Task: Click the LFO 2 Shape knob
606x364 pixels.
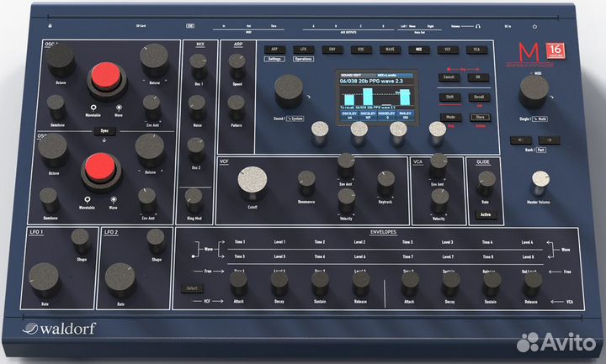Action: coord(156,241)
